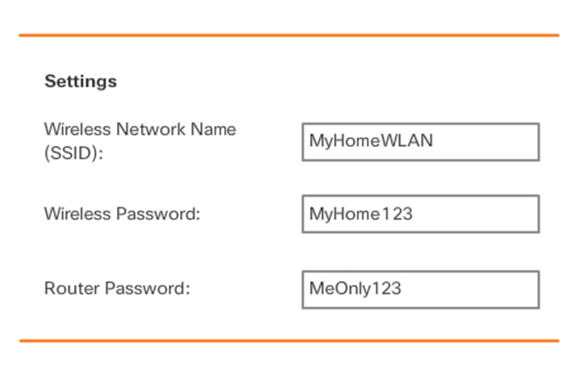This screenshot has width=588, height=380.
Task: Select the Router Password input field
Action: [x=420, y=289]
